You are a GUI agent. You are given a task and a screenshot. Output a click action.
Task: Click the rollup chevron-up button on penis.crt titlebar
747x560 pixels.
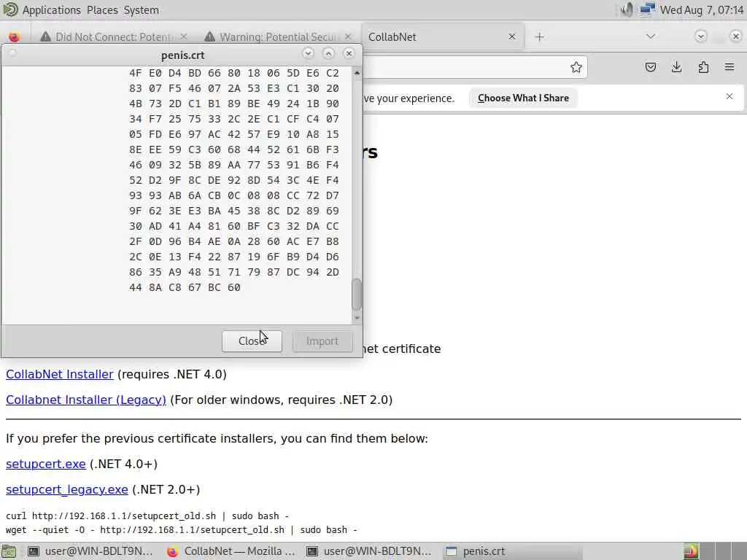tap(328, 53)
